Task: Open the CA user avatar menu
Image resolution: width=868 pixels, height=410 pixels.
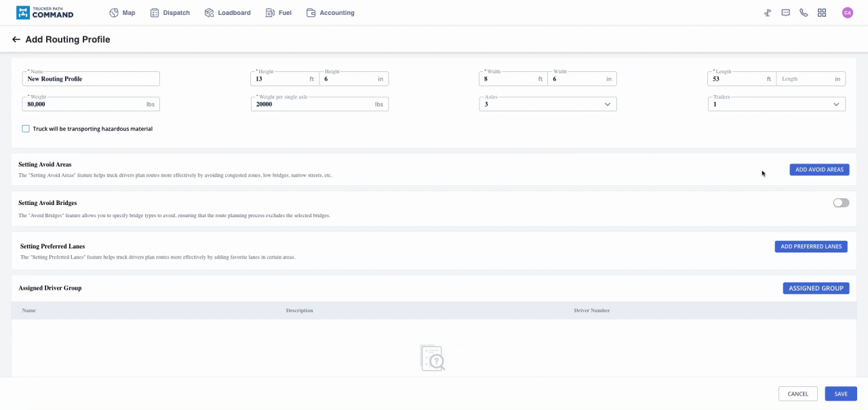Action: (847, 13)
